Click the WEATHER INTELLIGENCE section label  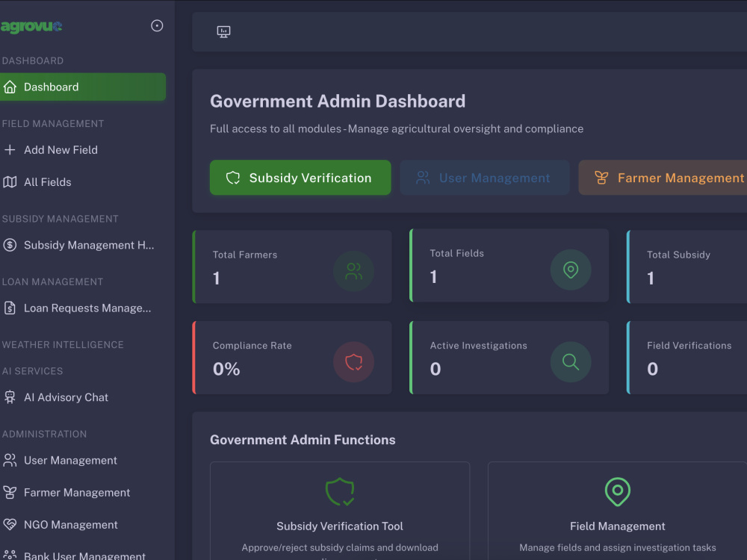tap(63, 345)
